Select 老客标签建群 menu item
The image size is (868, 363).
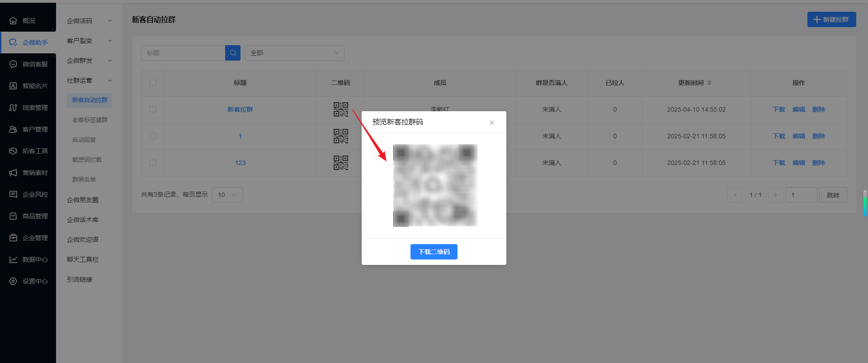(90, 120)
